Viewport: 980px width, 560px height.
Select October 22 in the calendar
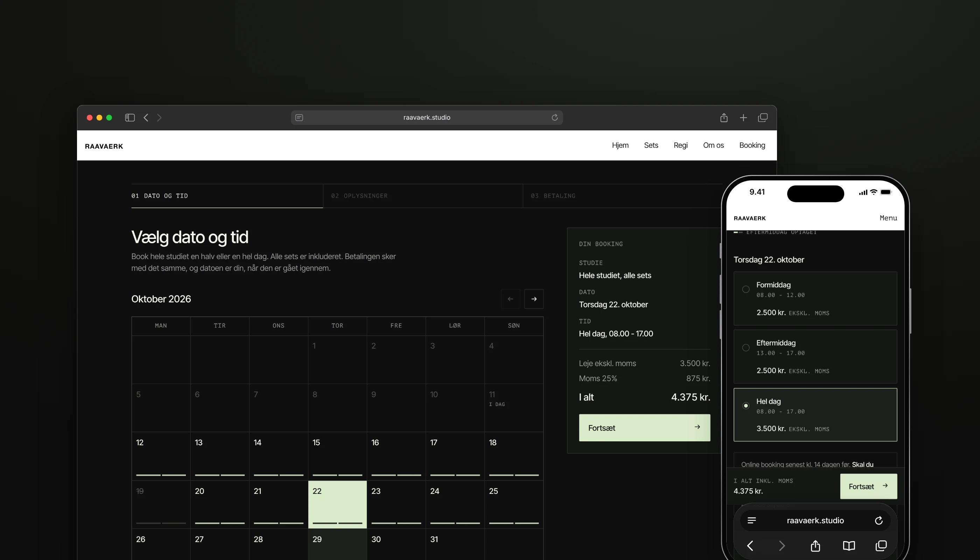click(337, 504)
